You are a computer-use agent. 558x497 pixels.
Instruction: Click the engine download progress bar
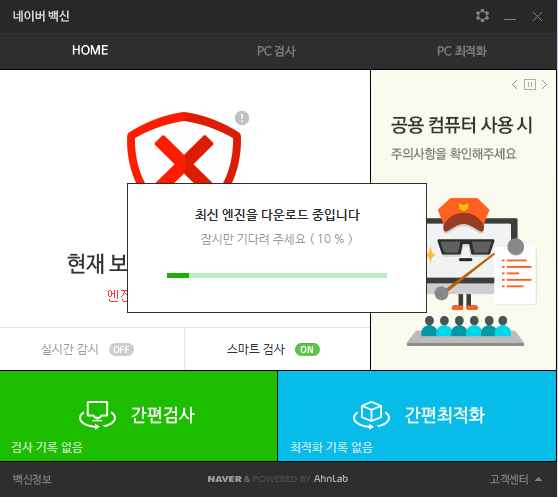[277, 275]
